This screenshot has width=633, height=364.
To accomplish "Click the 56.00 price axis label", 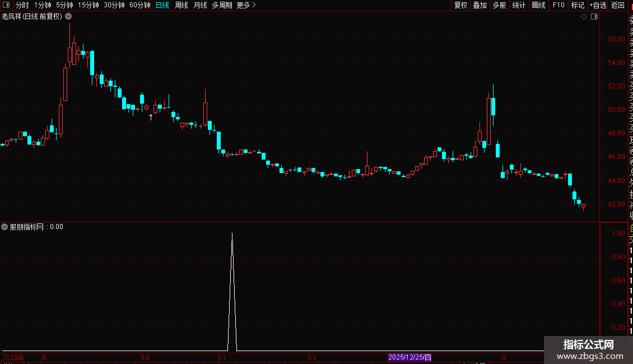I will tap(616, 39).
